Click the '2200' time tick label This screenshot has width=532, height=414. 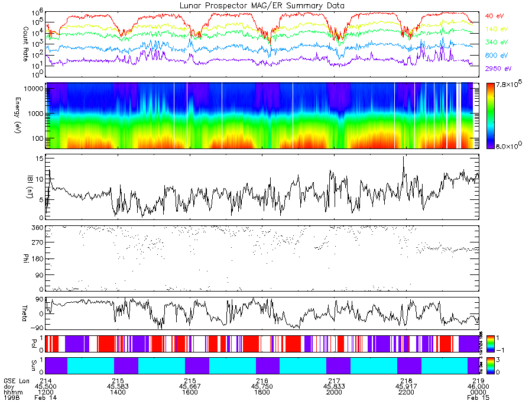(406, 392)
